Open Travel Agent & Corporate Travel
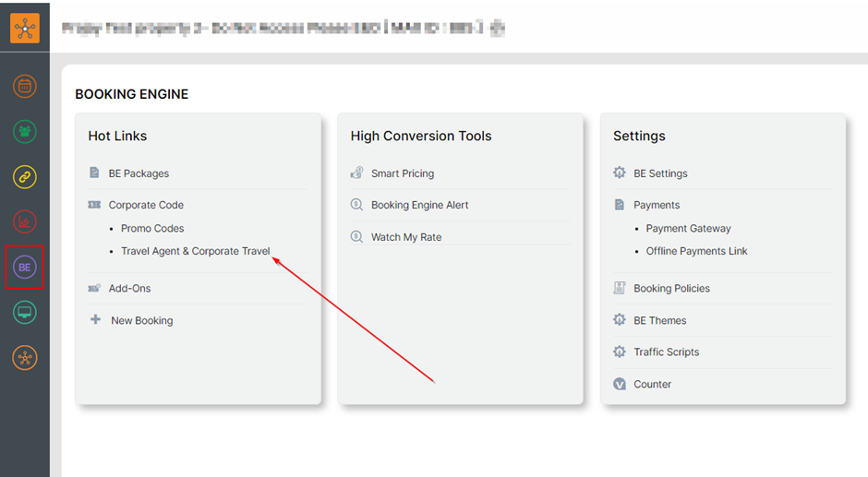Screen dimensions: 868x477 pos(195,251)
